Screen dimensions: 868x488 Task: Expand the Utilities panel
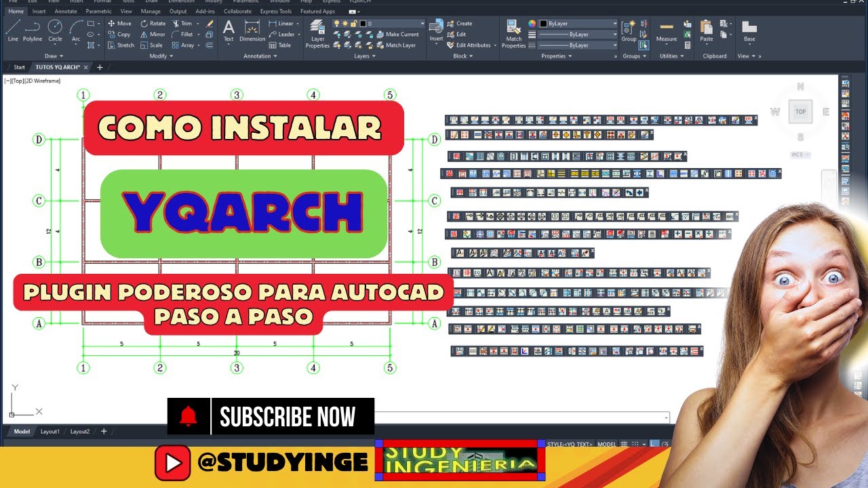click(x=671, y=56)
